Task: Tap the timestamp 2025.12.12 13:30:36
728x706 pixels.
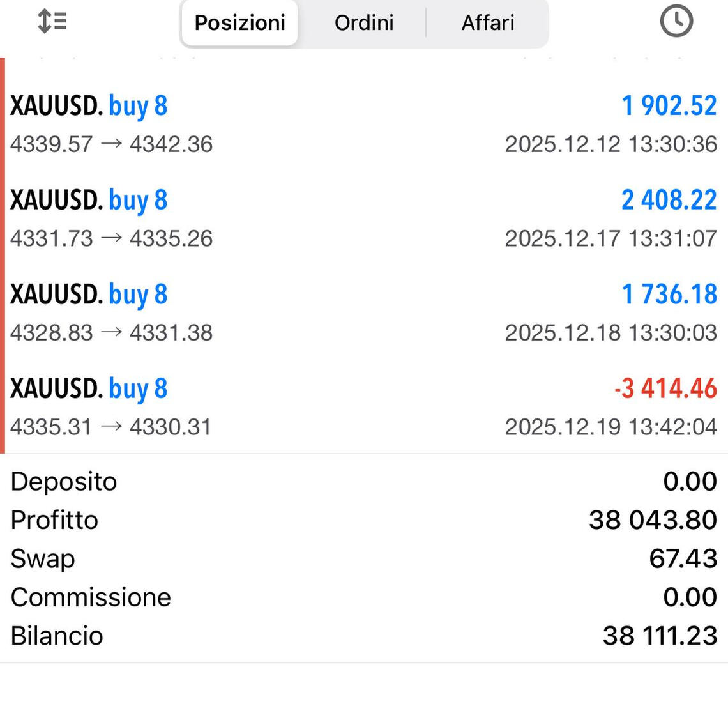Action: pos(610,144)
